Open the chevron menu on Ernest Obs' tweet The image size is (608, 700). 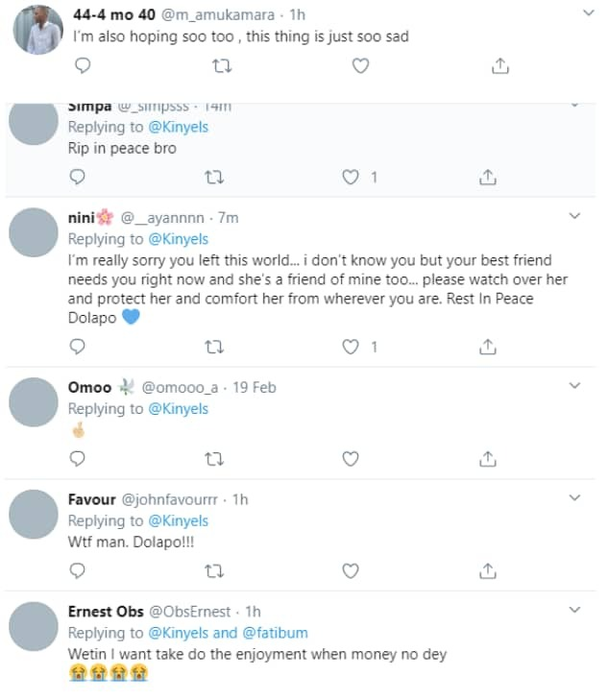pyautogui.click(x=575, y=610)
